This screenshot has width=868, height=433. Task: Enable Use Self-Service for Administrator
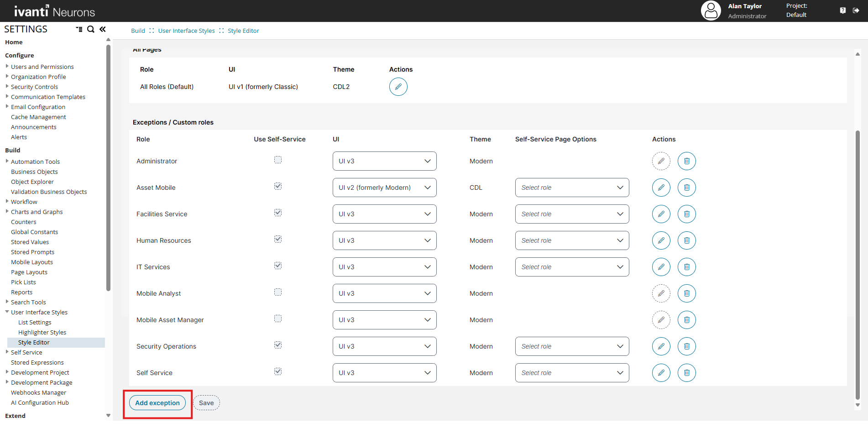point(278,160)
